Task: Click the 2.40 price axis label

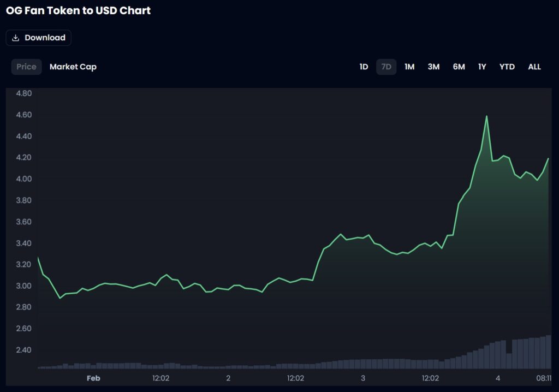Action: click(x=24, y=350)
